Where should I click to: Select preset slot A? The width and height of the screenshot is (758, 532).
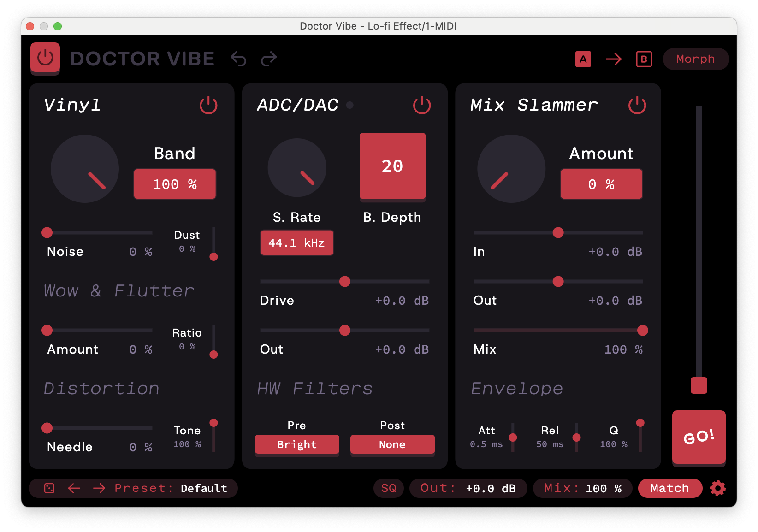(x=583, y=59)
